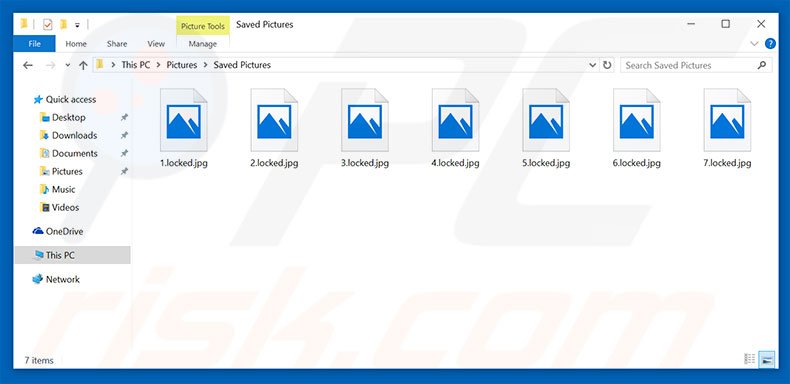Select the 6.locked.jpg image file icon
This screenshot has height=384, width=790.
click(x=637, y=120)
